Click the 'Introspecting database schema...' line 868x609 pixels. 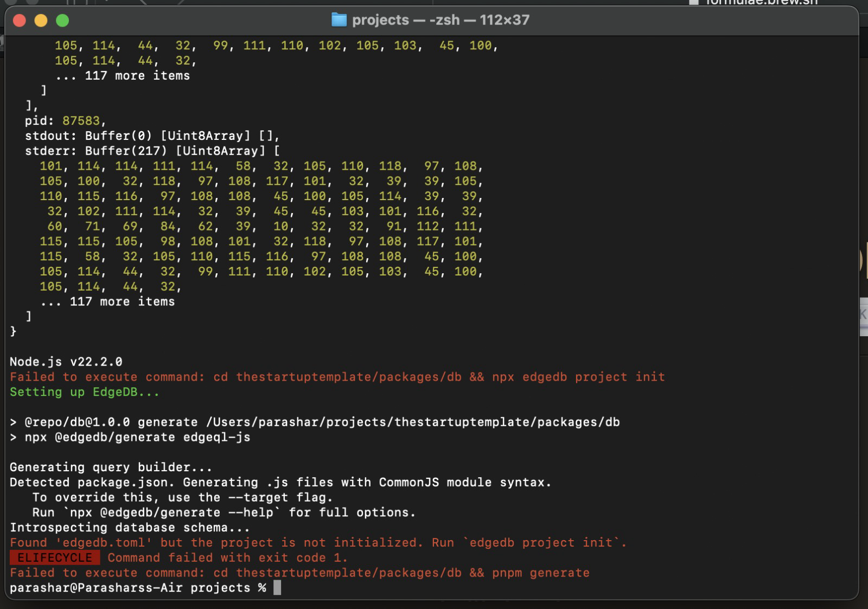click(130, 528)
